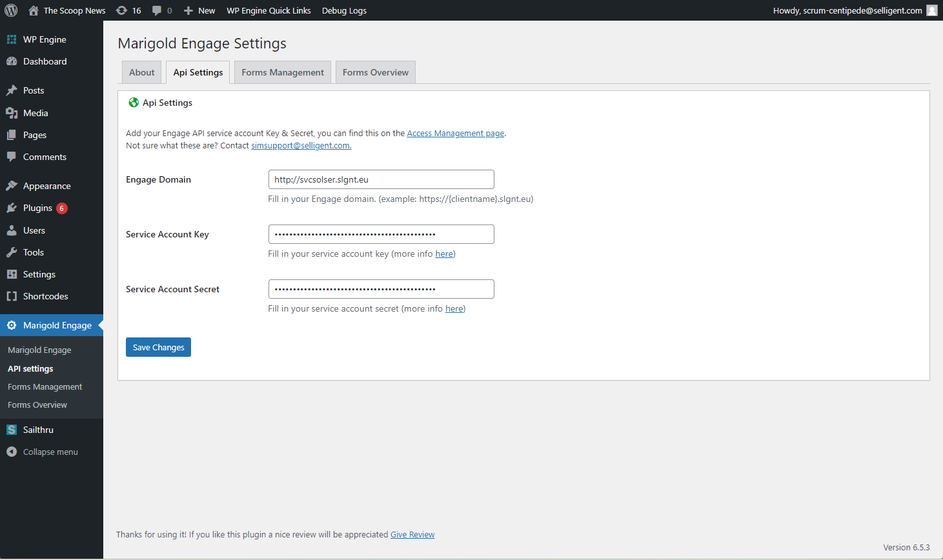Open the New content dropdown
This screenshot has width=943, height=560.
199,10
